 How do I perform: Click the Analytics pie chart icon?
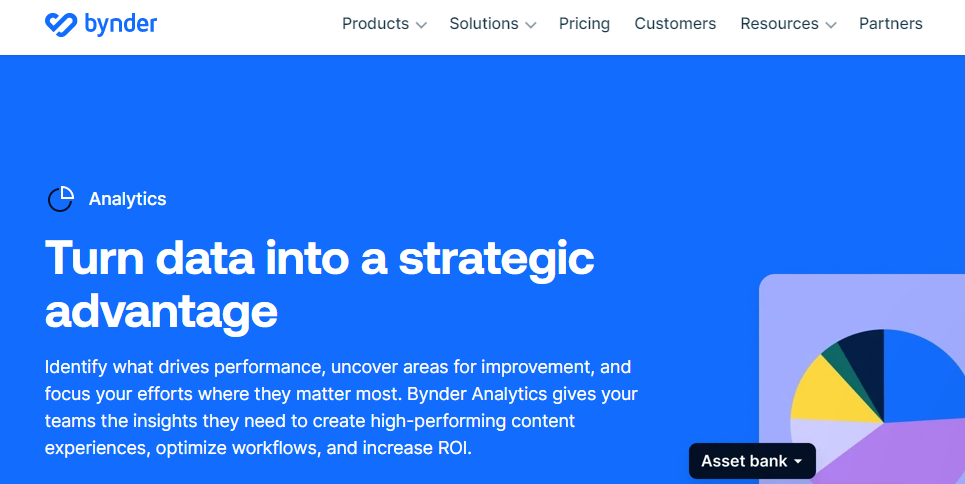pyautogui.click(x=61, y=199)
